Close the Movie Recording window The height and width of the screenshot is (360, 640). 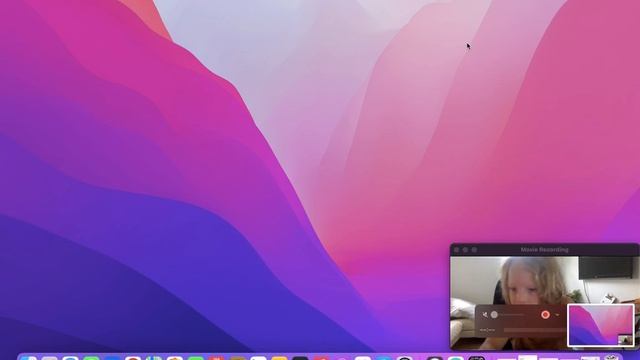[x=457, y=249]
